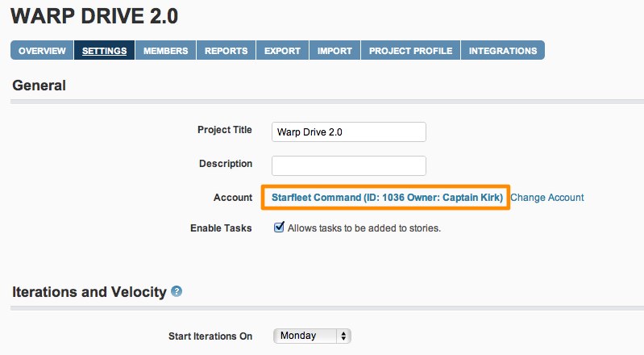
Task: Open the Export tab
Action: coord(282,50)
